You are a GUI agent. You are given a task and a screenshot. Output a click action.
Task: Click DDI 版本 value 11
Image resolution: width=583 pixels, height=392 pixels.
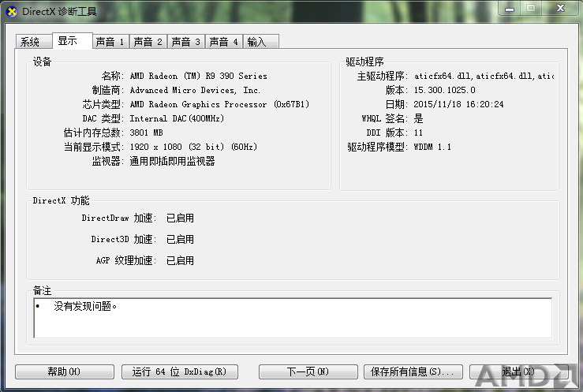(x=418, y=133)
